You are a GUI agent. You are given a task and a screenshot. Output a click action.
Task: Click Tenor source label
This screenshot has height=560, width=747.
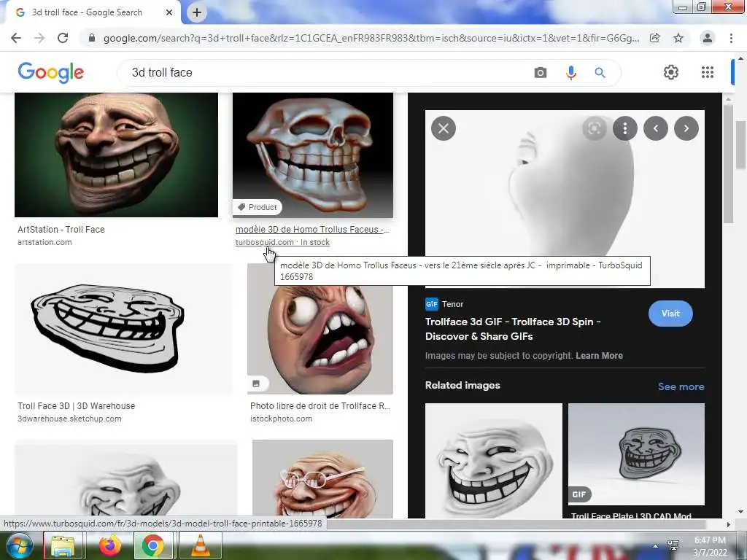coord(452,304)
